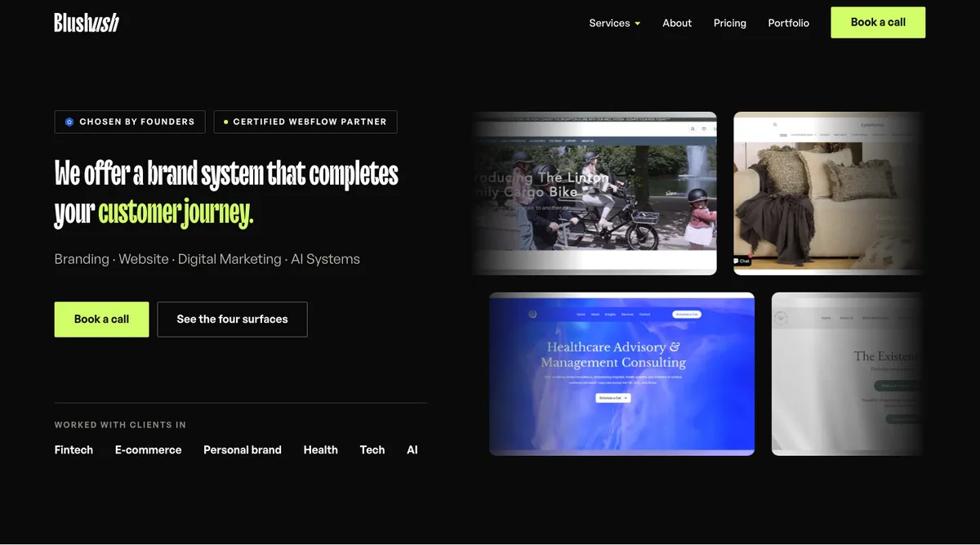Open the sofa and pillows site preview
Image resolution: width=980 pixels, height=545 pixels.
pos(829,194)
